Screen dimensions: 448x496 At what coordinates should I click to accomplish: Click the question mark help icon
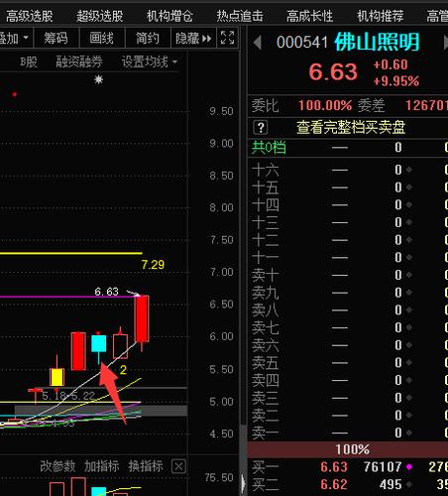tap(261, 127)
